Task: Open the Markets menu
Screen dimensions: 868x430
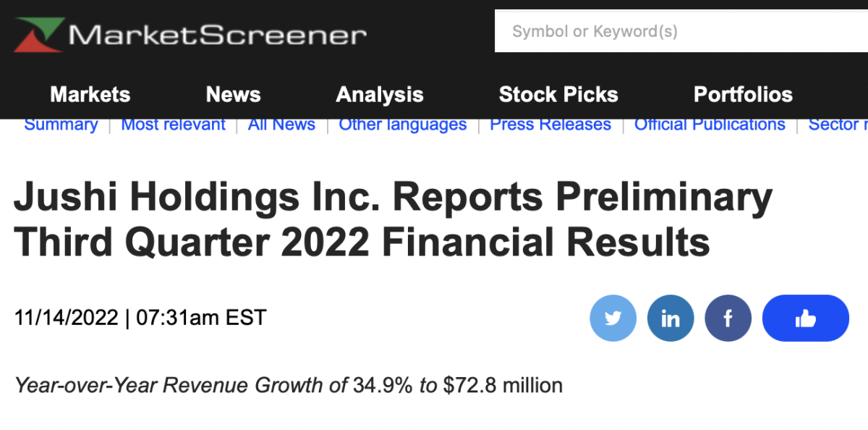Action: 90,94
